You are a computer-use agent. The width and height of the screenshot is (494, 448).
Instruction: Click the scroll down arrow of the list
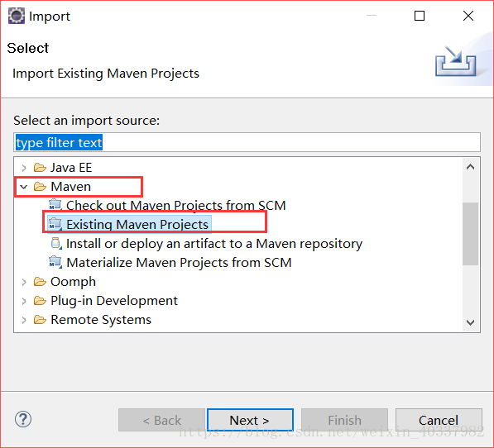tap(470, 322)
